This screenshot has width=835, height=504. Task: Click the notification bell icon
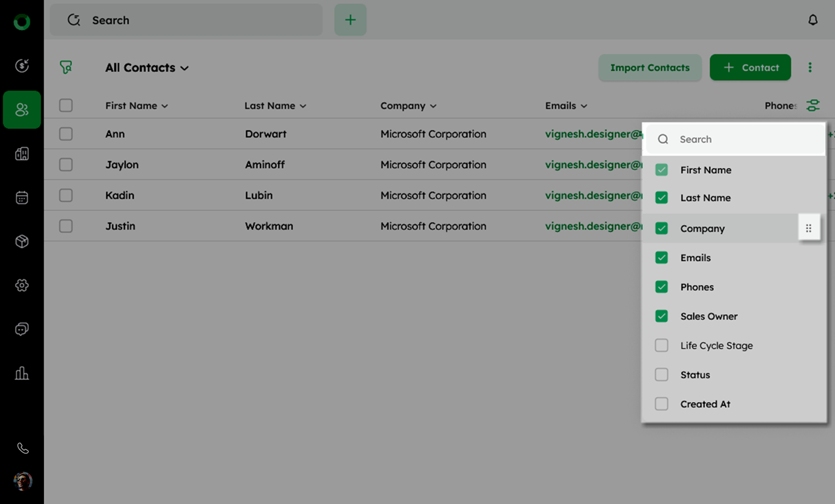[x=813, y=20]
